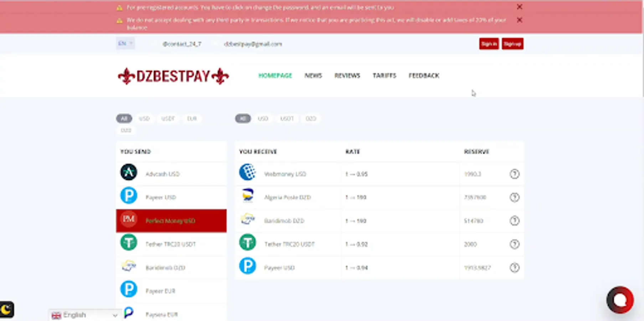
Task: Select the All filter above You Send
Action: [124, 118]
